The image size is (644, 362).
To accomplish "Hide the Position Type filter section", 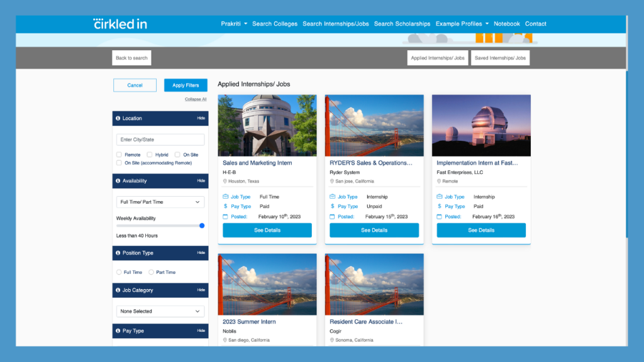I will point(201,253).
